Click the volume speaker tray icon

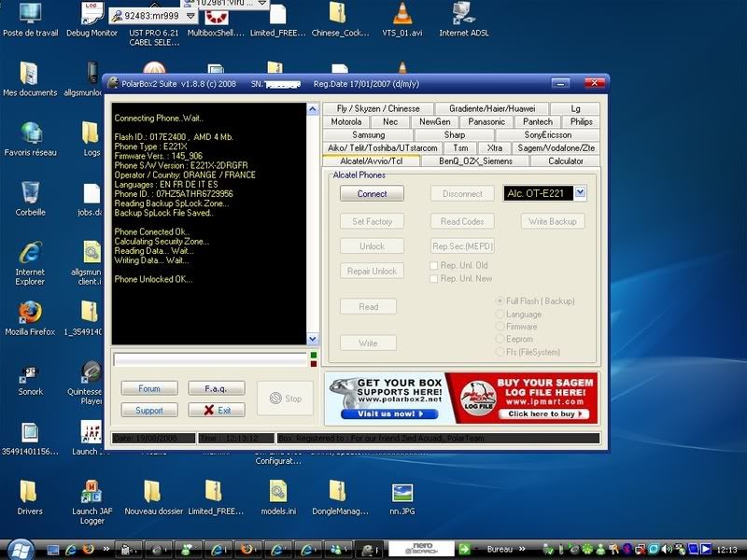(667, 550)
